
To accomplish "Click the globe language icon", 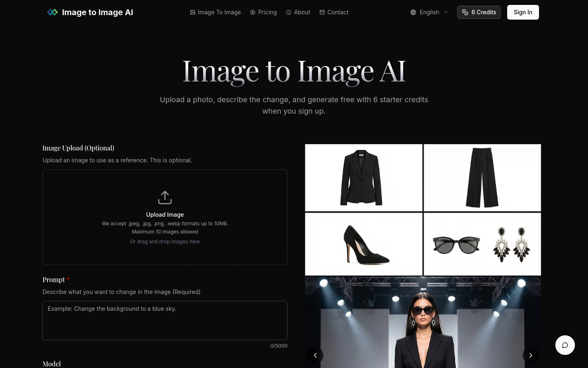I will coord(413,12).
